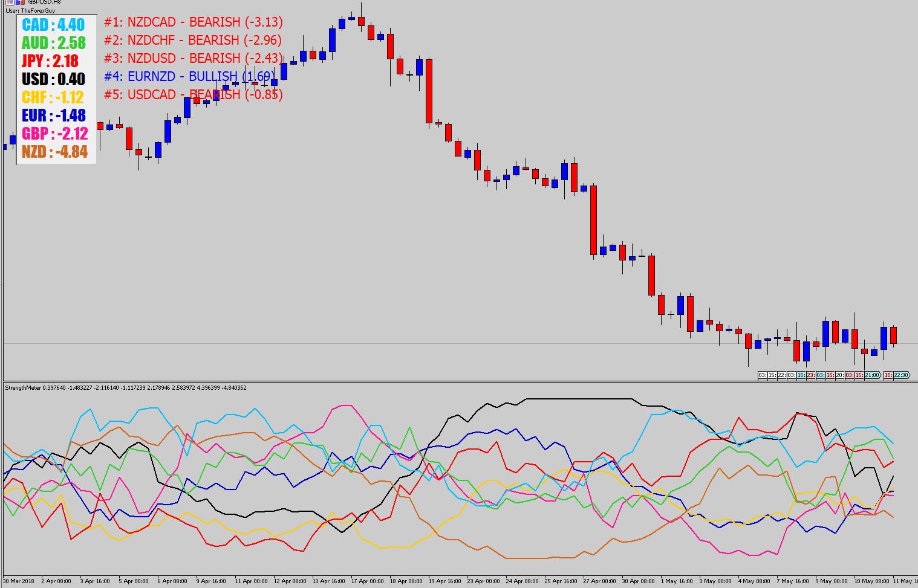Select the CAD : 4.40 strength row
The height and width of the screenshot is (588, 918).
tap(54, 25)
